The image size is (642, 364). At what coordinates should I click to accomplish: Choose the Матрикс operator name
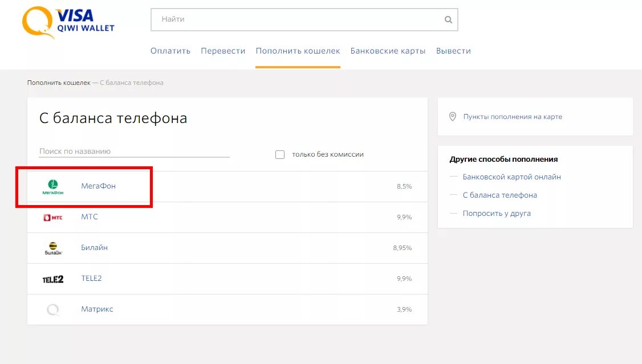[x=97, y=309]
